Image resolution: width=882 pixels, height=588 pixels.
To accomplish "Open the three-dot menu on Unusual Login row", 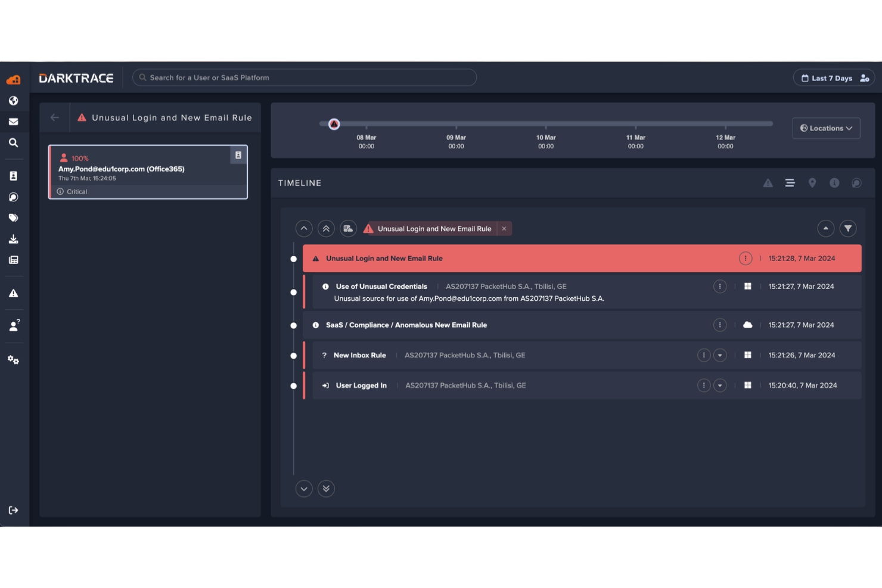I will point(746,259).
